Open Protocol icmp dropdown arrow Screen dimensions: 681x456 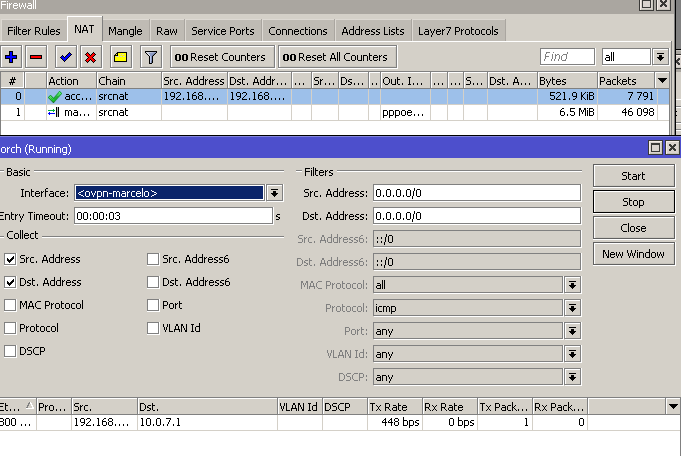click(572, 308)
